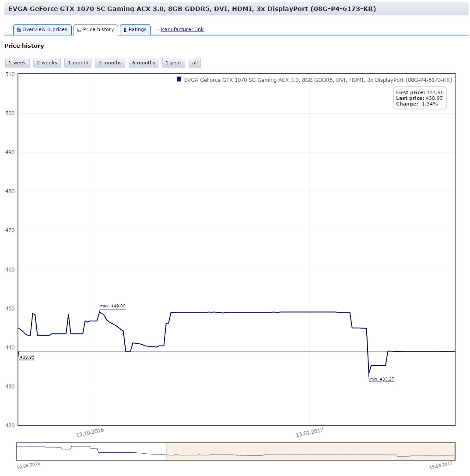Show all price history
Screen dimensions: 470x476
(195, 63)
